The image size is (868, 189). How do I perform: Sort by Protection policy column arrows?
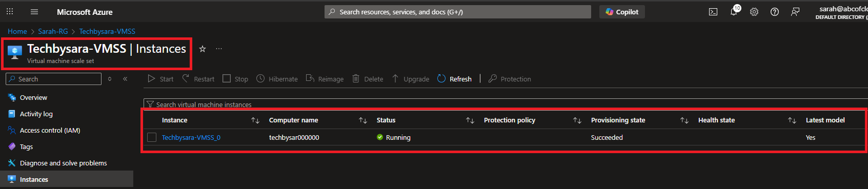coord(577,120)
